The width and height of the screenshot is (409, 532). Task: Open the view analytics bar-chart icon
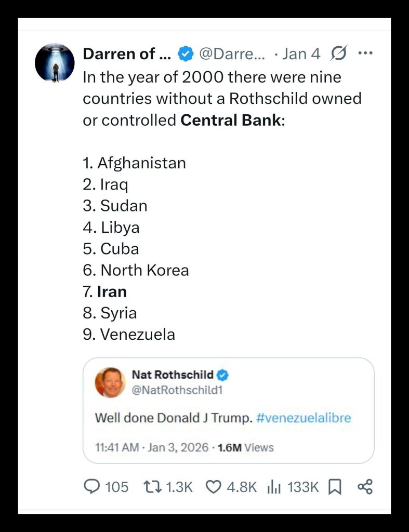[274, 487]
